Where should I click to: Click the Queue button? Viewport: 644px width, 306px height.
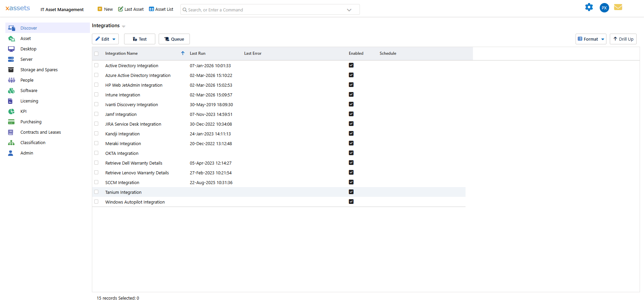tap(174, 39)
